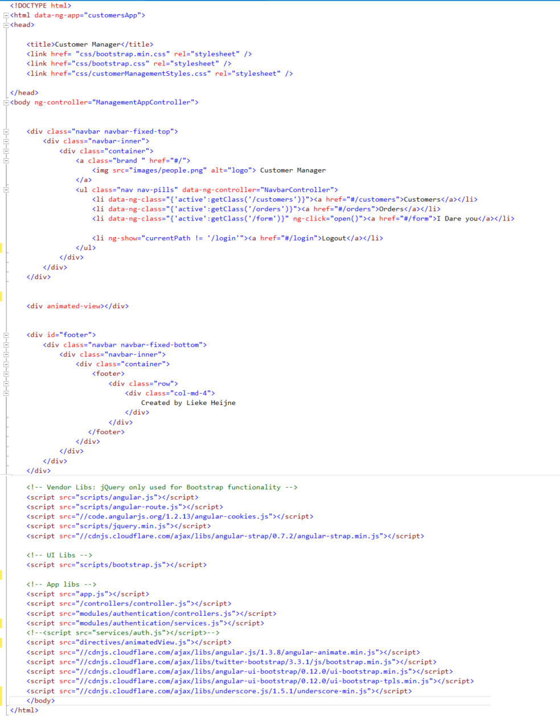
Task: Click the ui-bootstrap-tpls.min.js script line
Action: (250, 681)
